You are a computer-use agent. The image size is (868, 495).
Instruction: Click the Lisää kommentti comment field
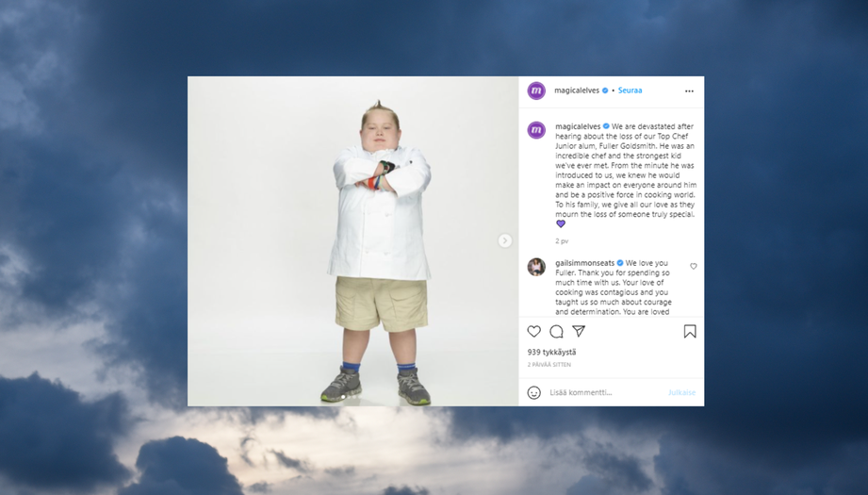coord(606,392)
